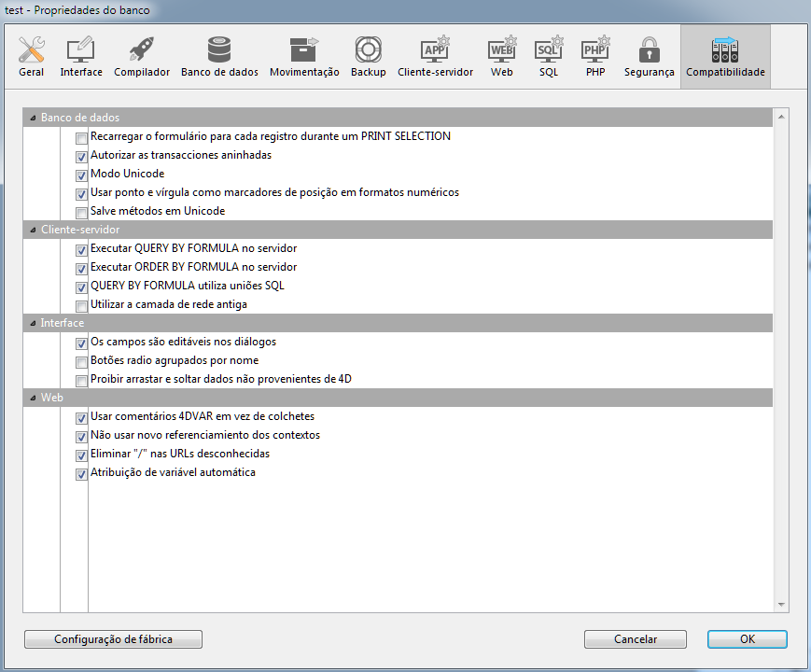
Task: Switch to the SQL tab
Action: coord(549,57)
